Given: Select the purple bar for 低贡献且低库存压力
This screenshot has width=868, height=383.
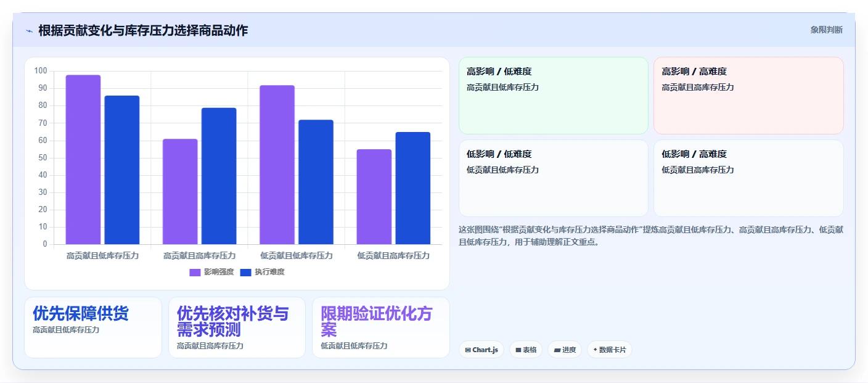Looking at the screenshot, I should (x=277, y=165).
